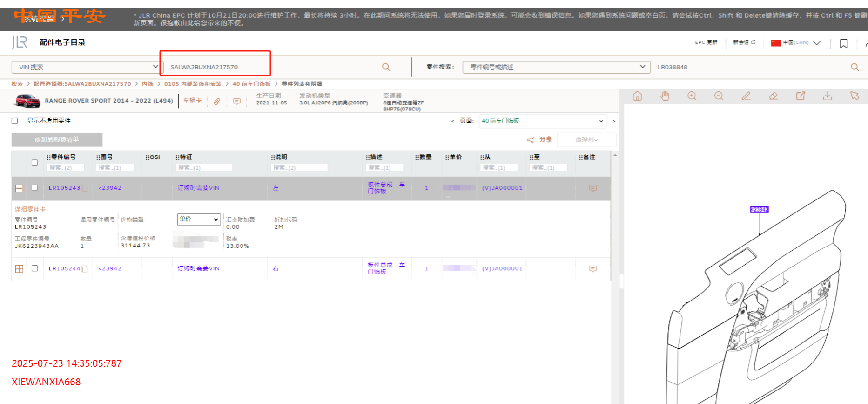Open the page selector dropdown

[x=543, y=121]
